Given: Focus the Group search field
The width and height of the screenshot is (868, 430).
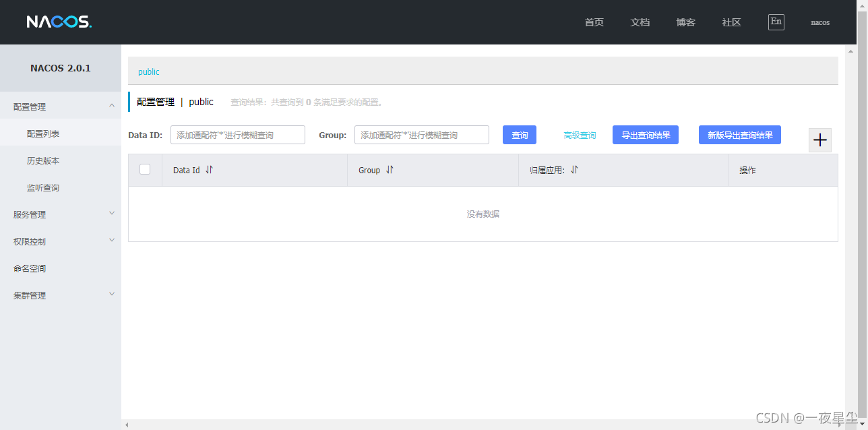Looking at the screenshot, I should [422, 135].
